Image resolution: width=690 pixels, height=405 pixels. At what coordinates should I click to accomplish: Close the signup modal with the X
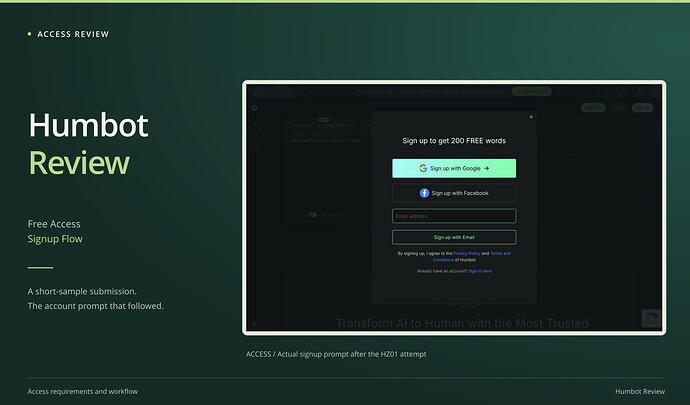531,117
